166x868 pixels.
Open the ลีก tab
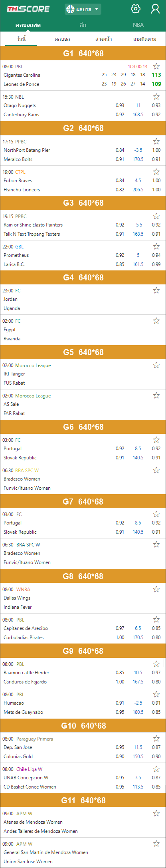click(83, 25)
